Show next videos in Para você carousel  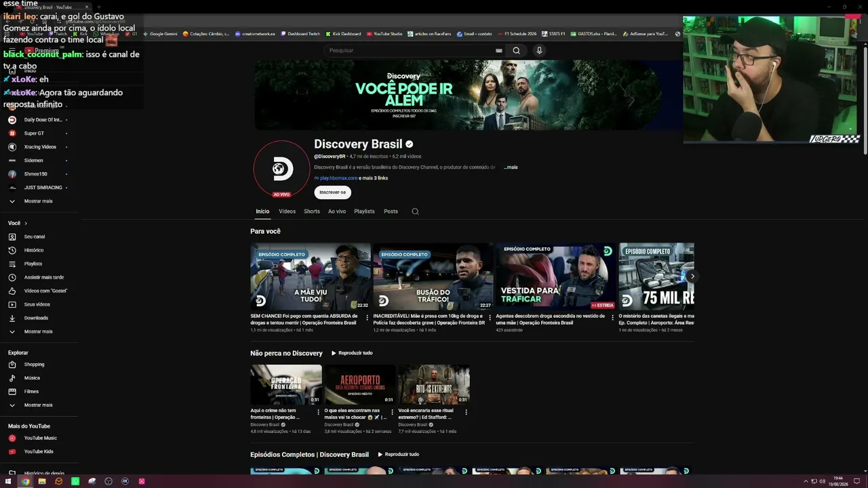pos(692,277)
